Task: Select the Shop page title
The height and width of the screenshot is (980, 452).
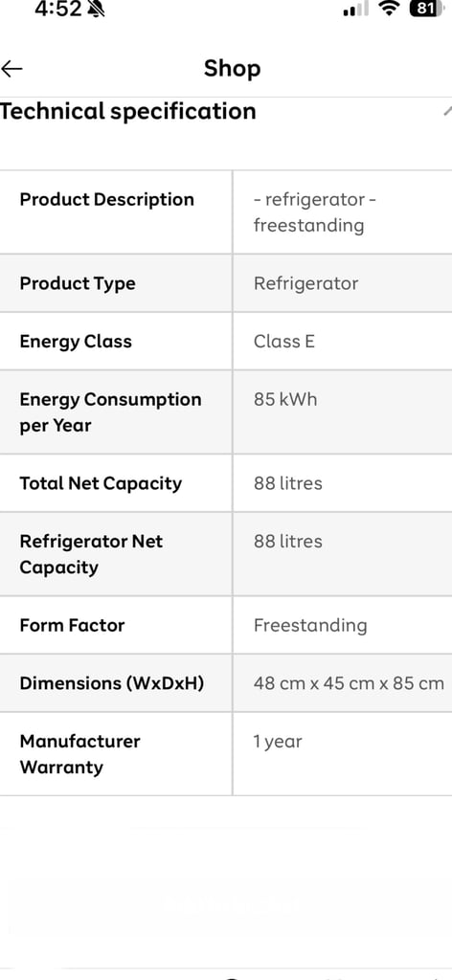Action: tap(232, 68)
